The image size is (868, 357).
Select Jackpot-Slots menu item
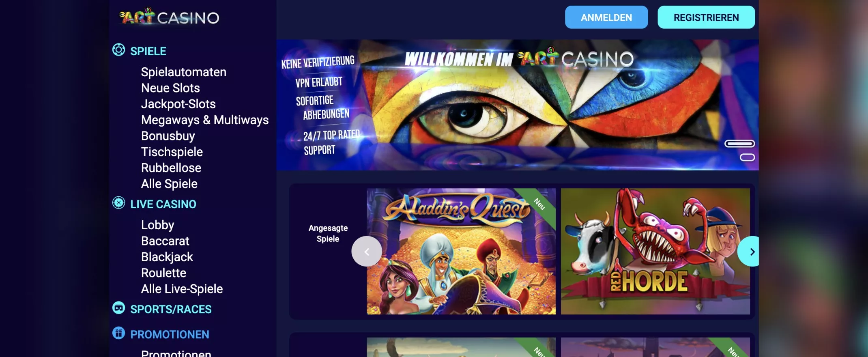[178, 104]
